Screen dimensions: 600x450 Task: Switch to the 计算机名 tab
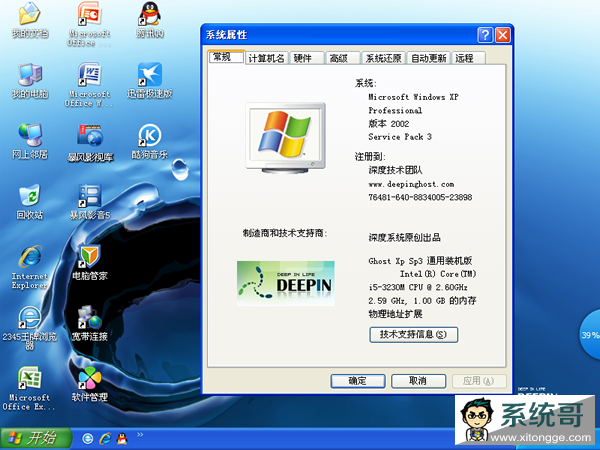(x=266, y=58)
